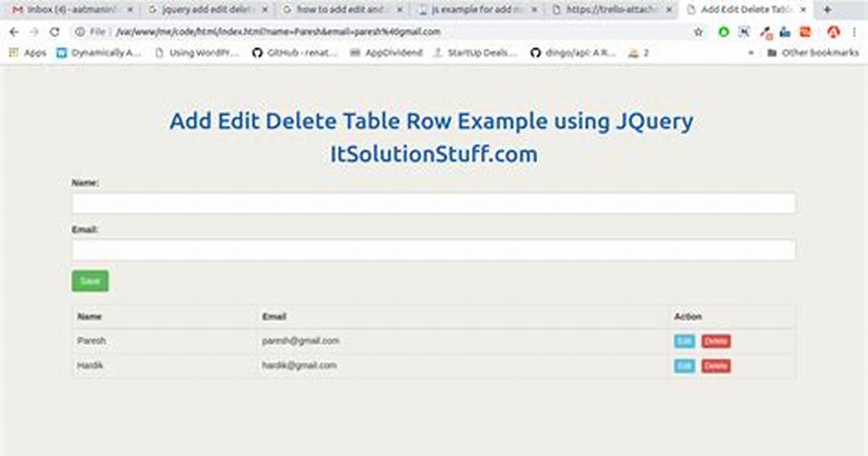
Task: Click into the Name input field
Action: tap(433, 203)
